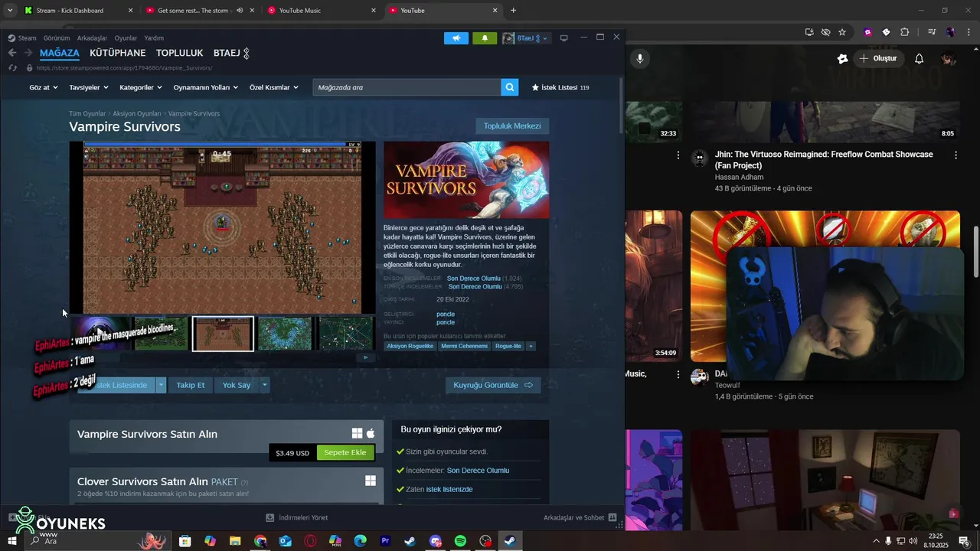Click the install app icon in address bar

(809, 32)
